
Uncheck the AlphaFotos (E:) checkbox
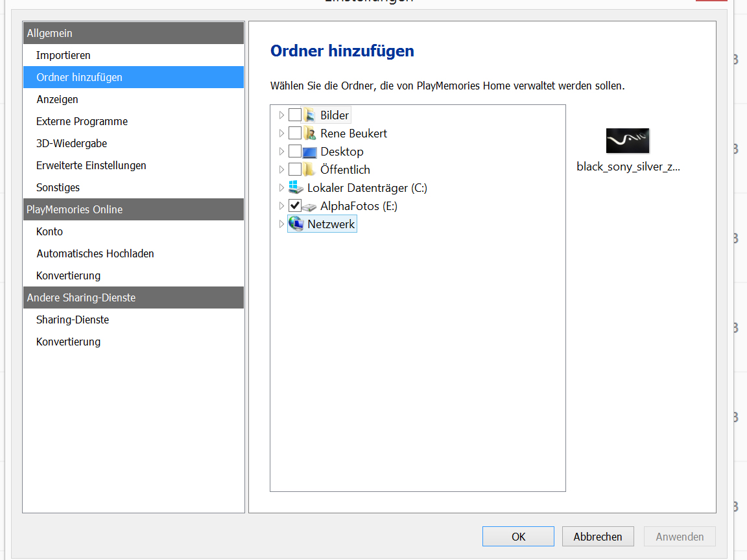(x=296, y=205)
